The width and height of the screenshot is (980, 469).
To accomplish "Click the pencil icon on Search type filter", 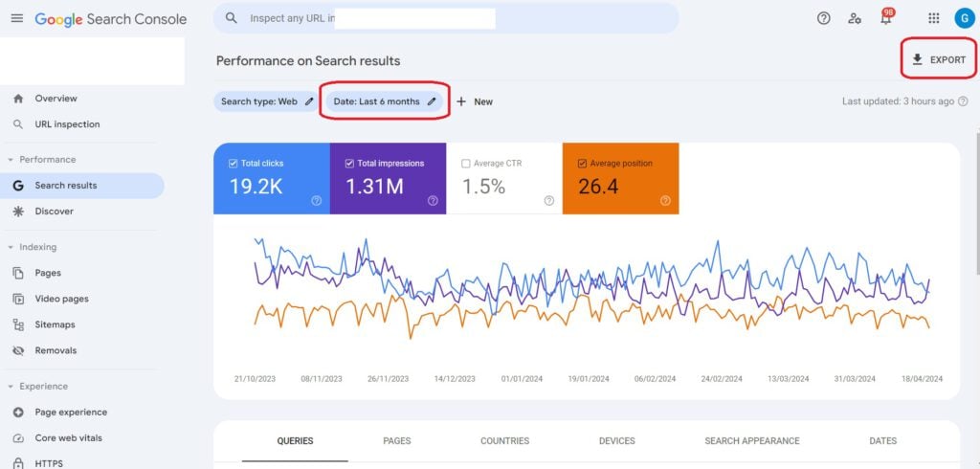I will click(309, 101).
